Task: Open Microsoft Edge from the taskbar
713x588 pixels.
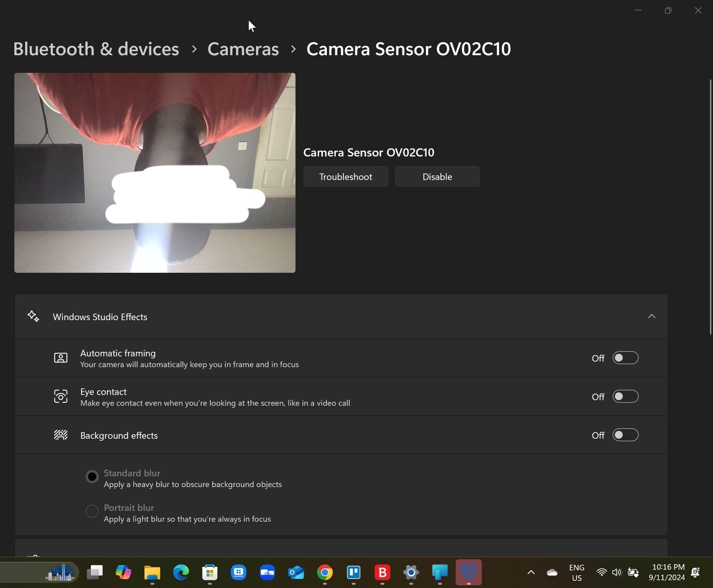Action: [x=181, y=572]
